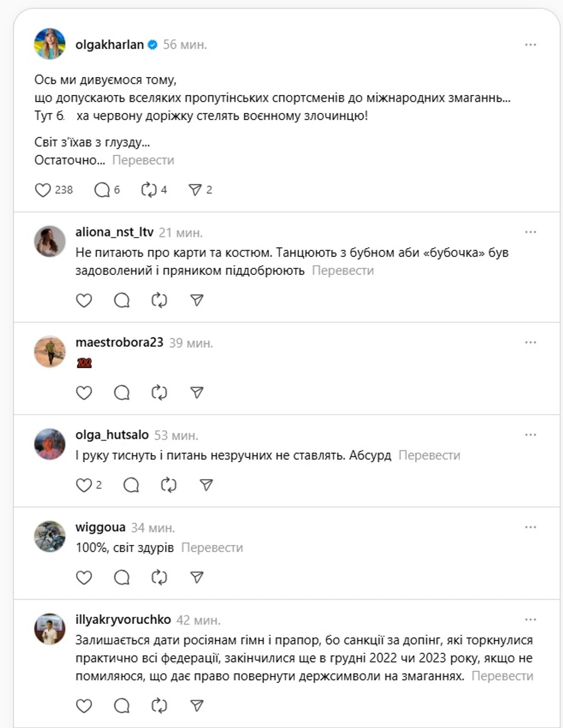
Task: Open replies on olgakharlan's post
Action: point(102,190)
